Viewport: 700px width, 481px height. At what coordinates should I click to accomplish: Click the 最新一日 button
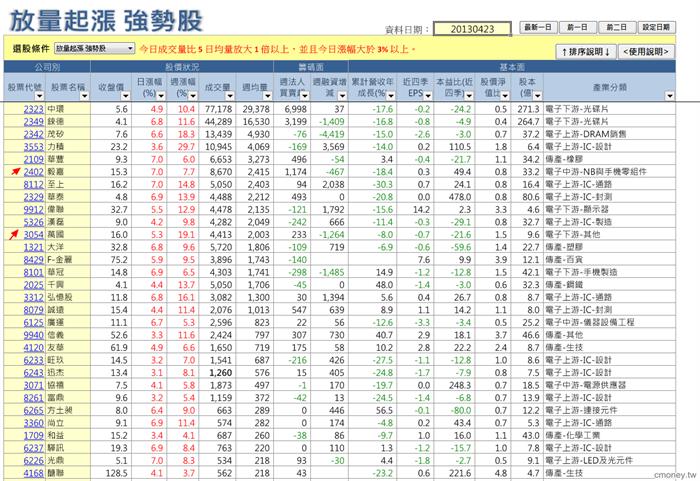click(538, 27)
